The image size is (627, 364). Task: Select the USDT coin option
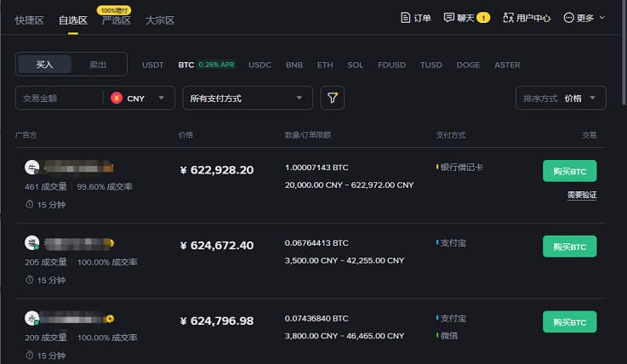tap(153, 65)
